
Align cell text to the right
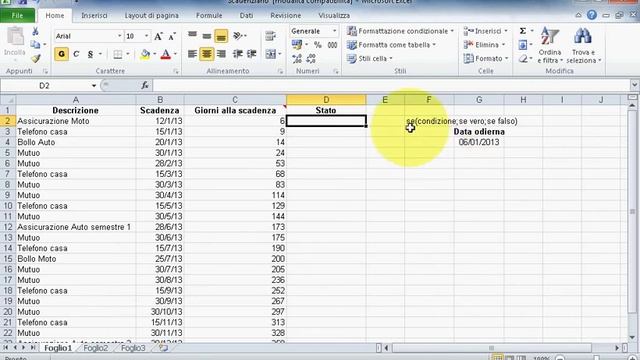221,54
